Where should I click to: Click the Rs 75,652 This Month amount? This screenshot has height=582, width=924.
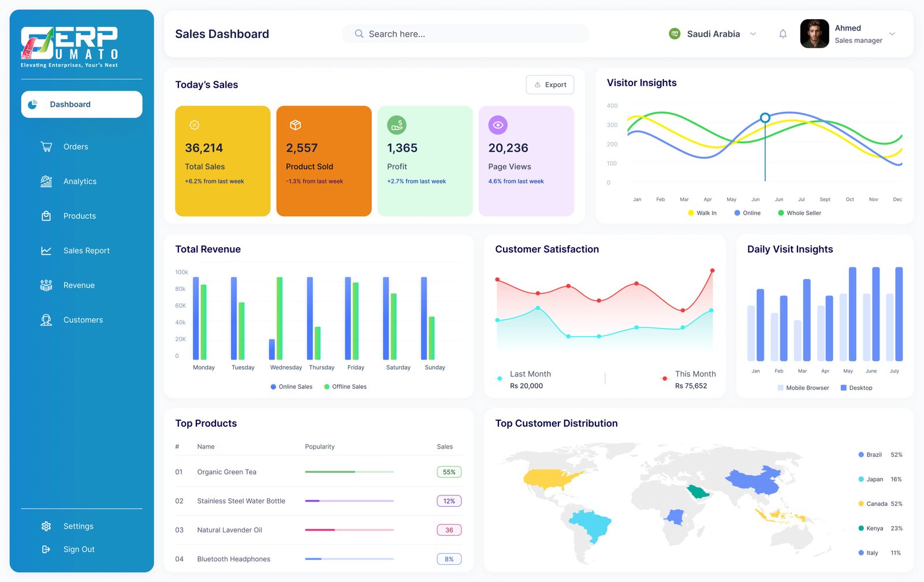[x=691, y=386]
